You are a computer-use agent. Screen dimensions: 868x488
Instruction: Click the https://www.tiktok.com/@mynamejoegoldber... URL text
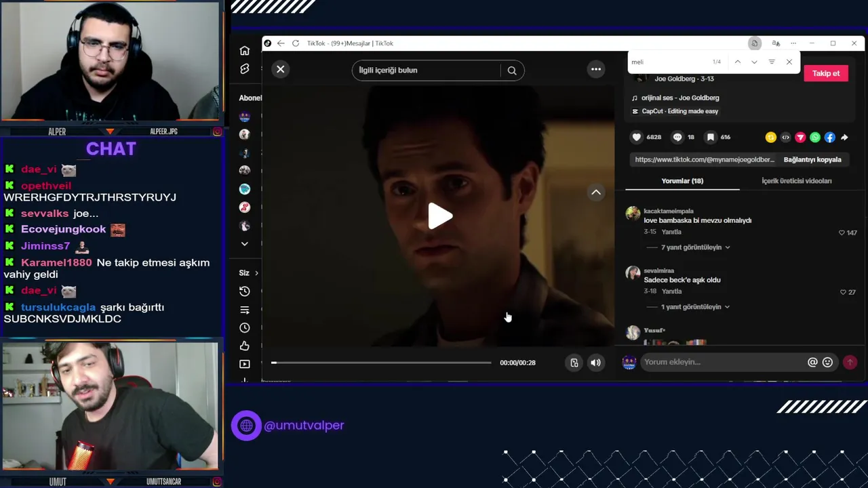705,160
